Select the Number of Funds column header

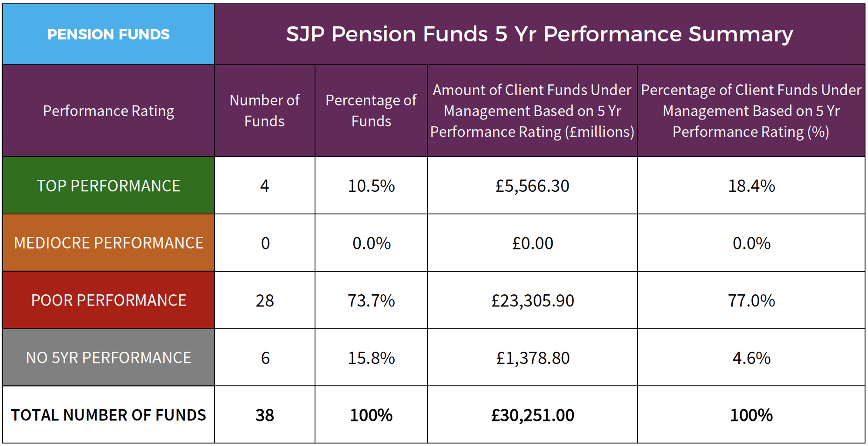point(265,111)
